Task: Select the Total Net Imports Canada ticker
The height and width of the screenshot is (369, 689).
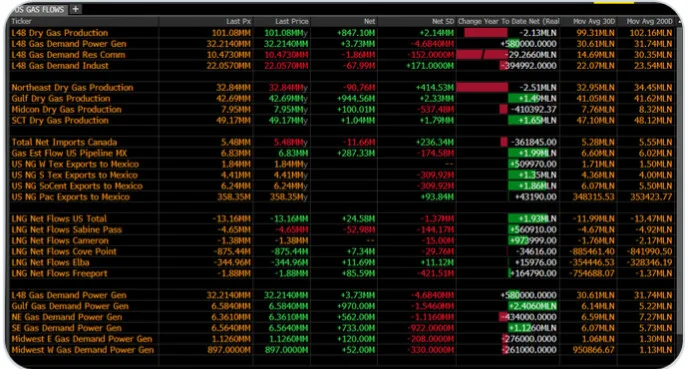Action: coord(64,142)
